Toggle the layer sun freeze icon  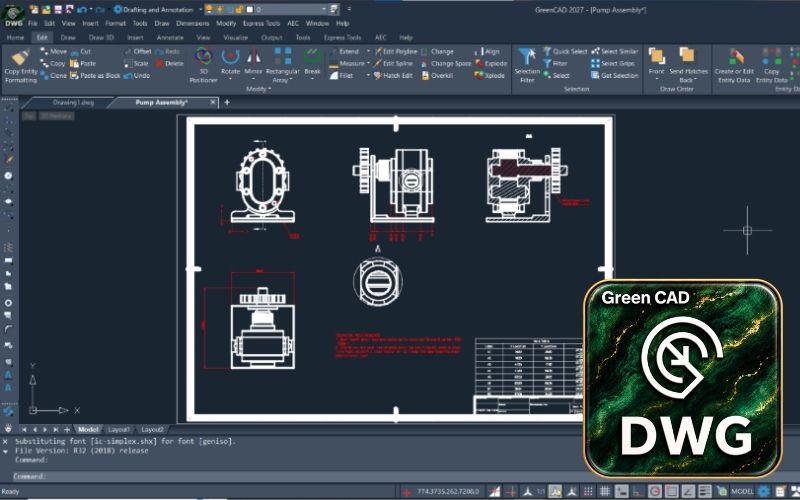[220, 9]
